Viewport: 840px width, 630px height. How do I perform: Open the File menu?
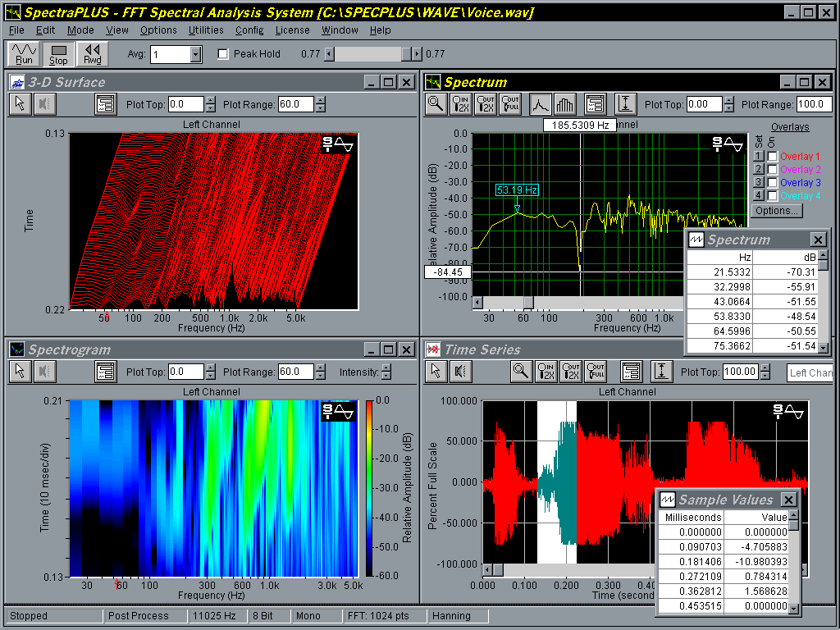coord(16,30)
